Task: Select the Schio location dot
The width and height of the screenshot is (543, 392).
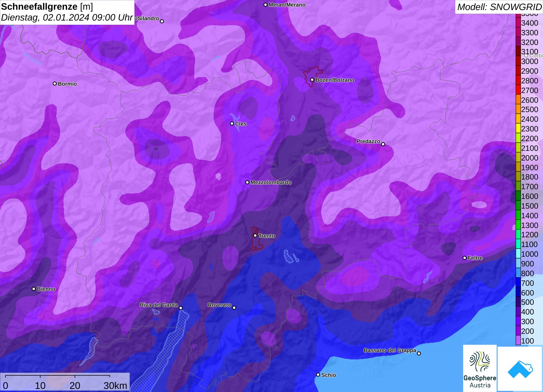Action: [x=318, y=375]
